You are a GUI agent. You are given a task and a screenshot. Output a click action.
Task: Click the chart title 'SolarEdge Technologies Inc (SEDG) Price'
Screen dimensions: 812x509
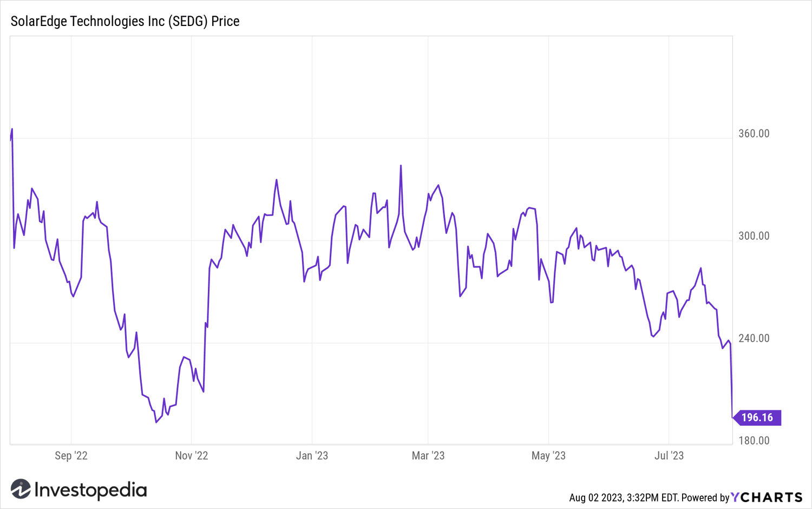click(125, 21)
